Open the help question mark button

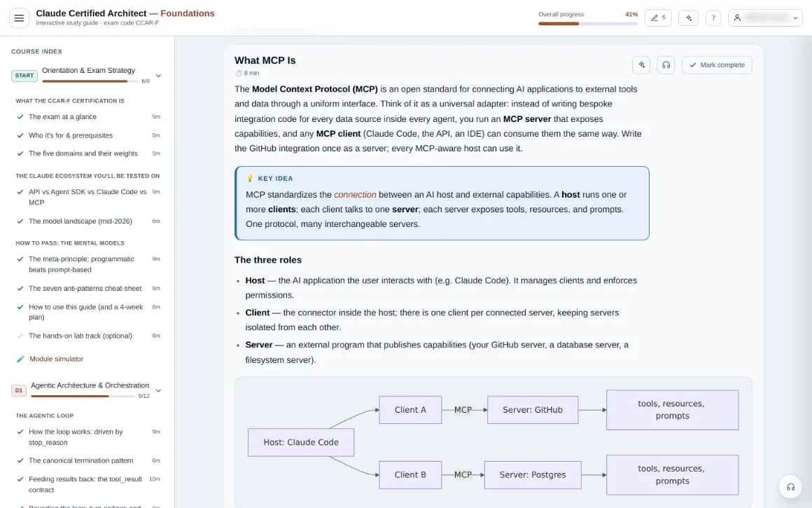tap(713, 18)
